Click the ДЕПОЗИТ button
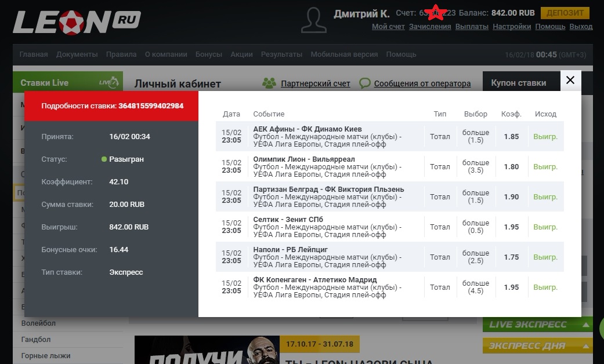Viewport: 604px width, 364px height. pyautogui.click(x=565, y=13)
